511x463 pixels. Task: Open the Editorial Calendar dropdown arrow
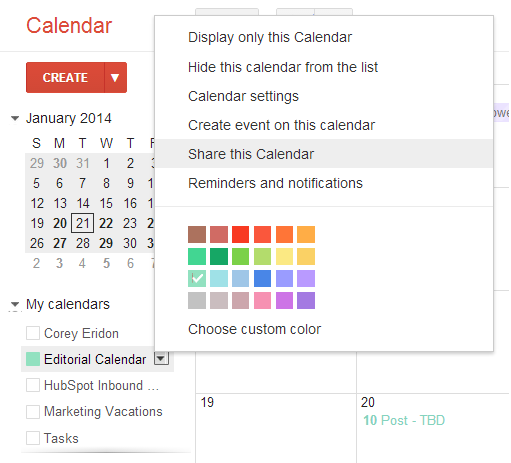(161, 358)
